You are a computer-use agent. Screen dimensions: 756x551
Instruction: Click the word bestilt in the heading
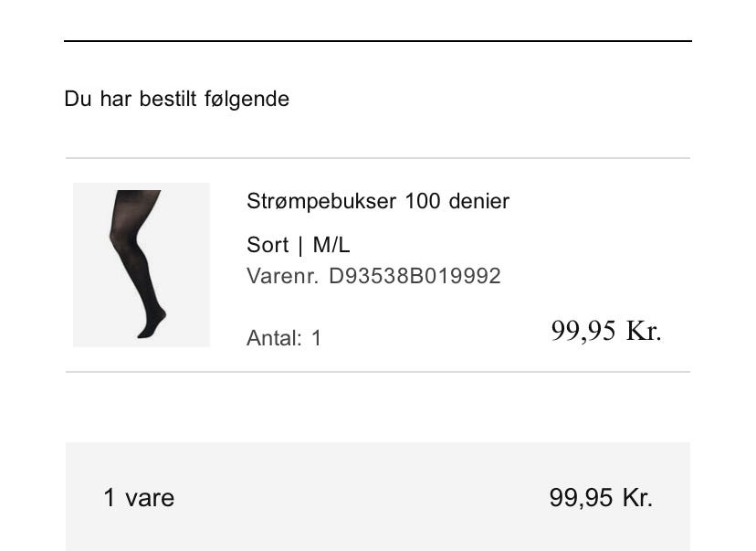pyautogui.click(x=168, y=99)
